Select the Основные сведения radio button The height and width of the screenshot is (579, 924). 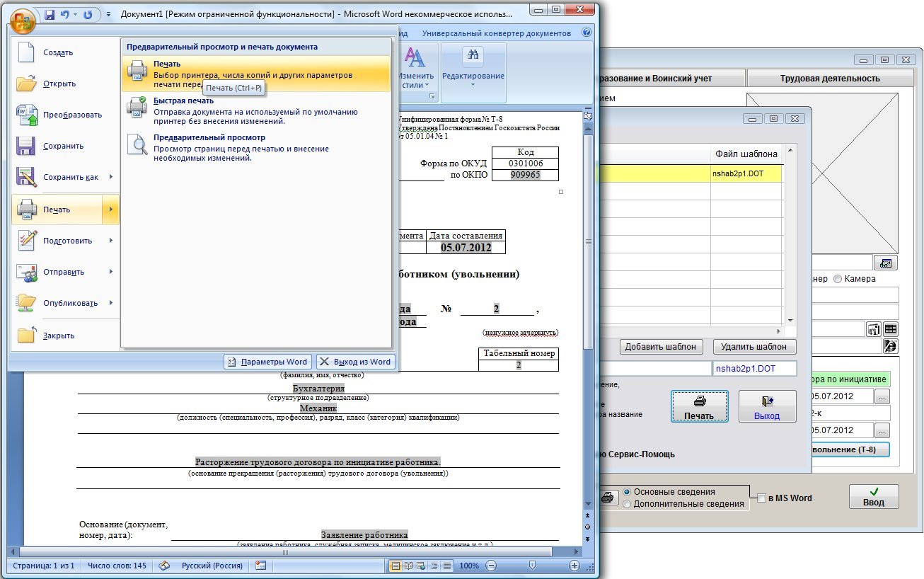[626, 492]
